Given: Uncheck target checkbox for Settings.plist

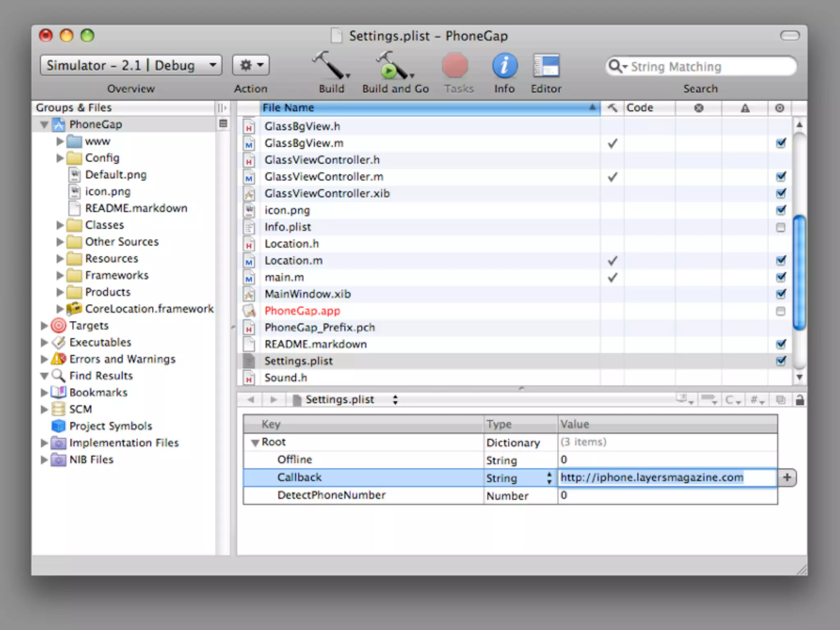Looking at the screenshot, I should pyautogui.click(x=781, y=361).
